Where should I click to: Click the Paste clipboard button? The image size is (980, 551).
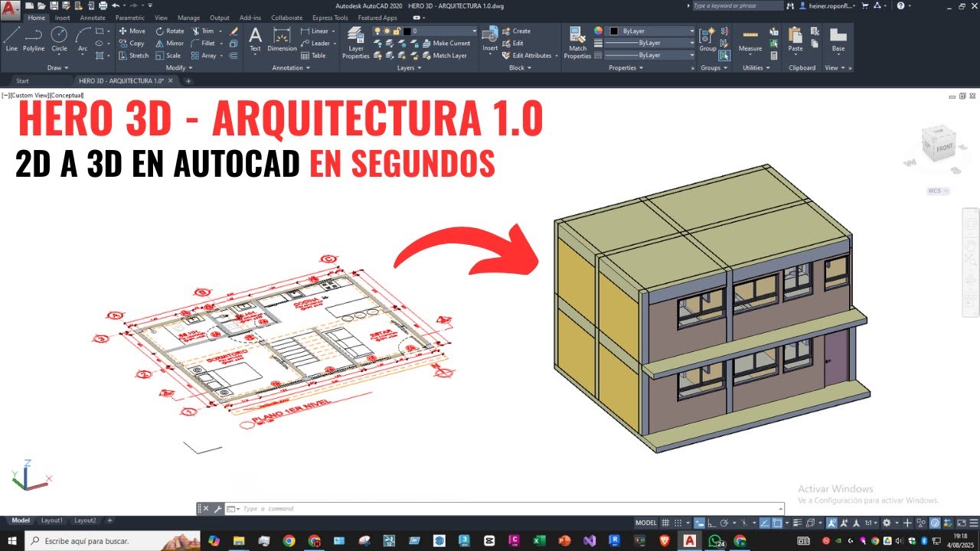coord(795,40)
